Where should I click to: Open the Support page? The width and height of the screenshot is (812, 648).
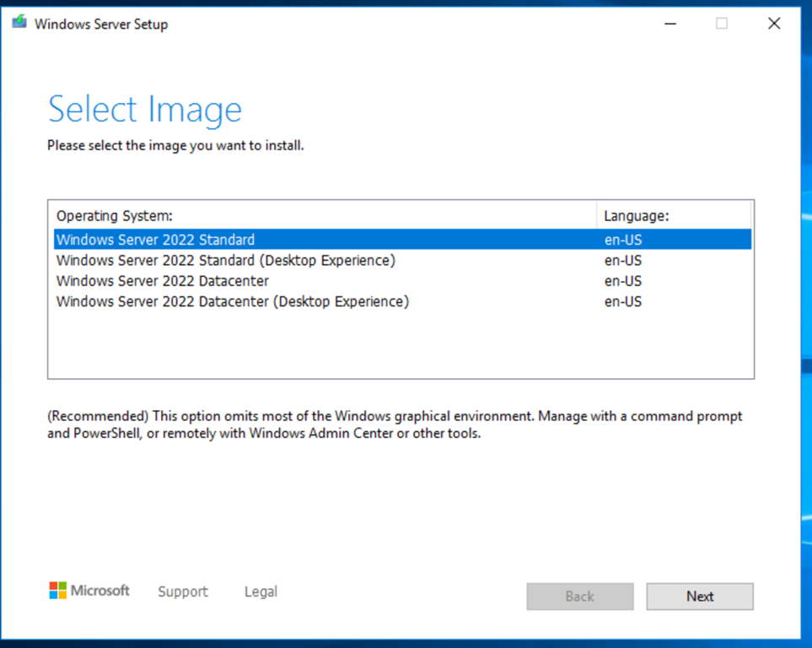tap(182, 591)
